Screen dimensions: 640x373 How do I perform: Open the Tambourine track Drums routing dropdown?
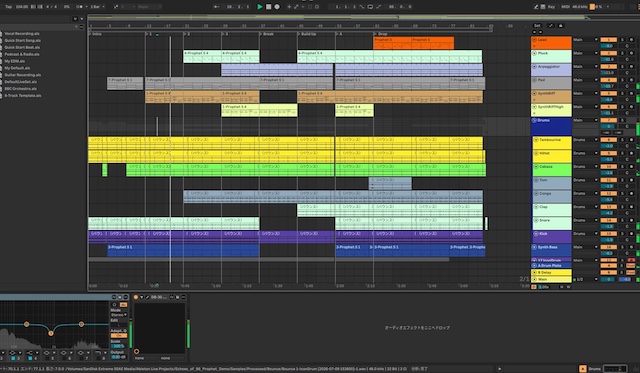click(x=585, y=140)
